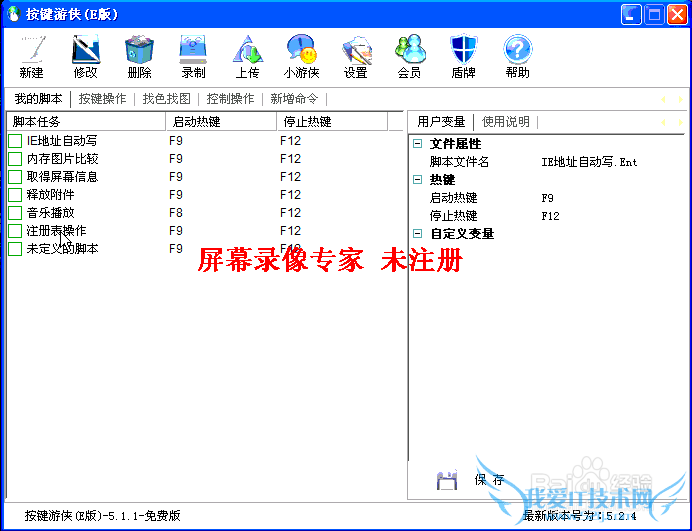This screenshot has width=692, height=531.
Task: Click the save disk icon beside 保存
Action: pyautogui.click(x=447, y=480)
